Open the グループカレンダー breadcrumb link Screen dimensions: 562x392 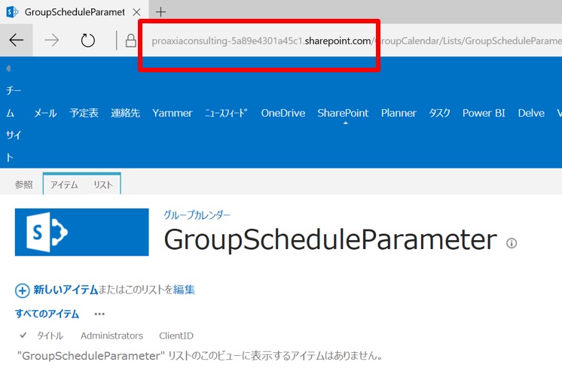197,214
